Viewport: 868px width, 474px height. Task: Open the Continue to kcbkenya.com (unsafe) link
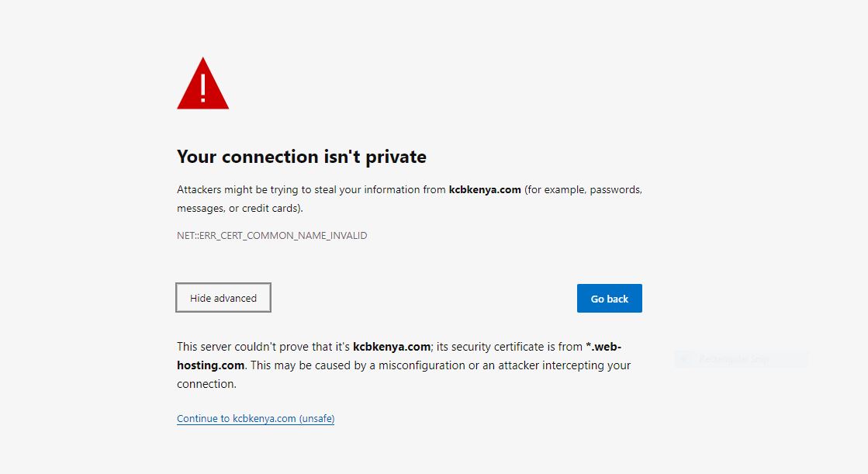[255, 419]
